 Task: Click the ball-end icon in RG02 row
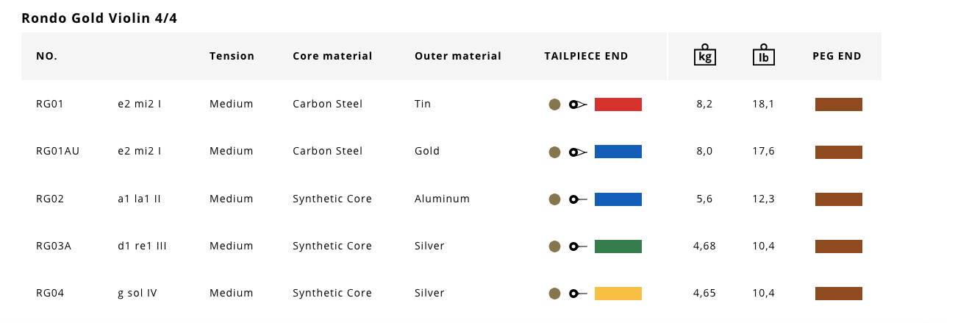click(578, 199)
